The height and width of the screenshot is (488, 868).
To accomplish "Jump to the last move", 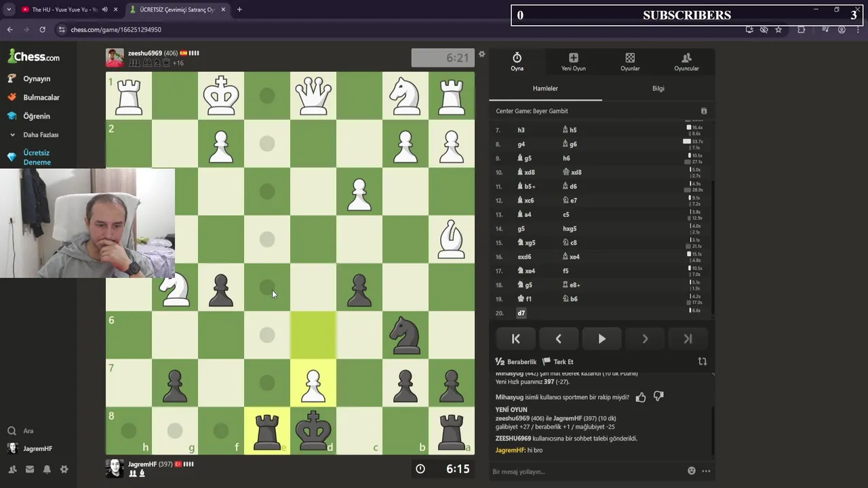I will [x=688, y=339].
